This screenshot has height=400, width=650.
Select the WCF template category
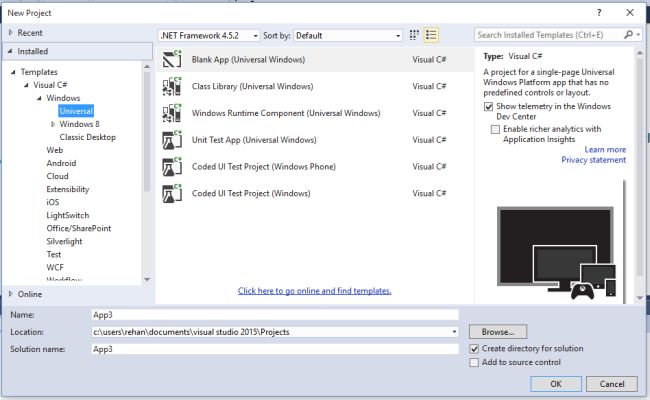(55, 267)
